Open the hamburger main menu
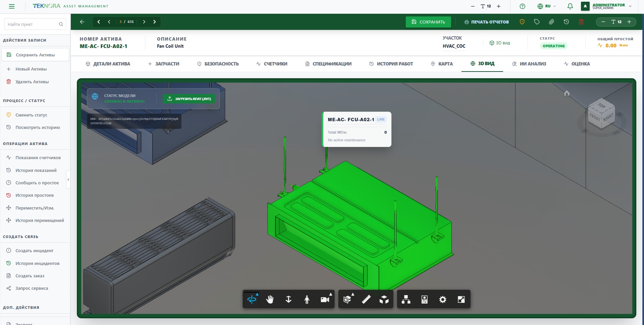The width and height of the screenshot is (644, 325). coord(12,6)
